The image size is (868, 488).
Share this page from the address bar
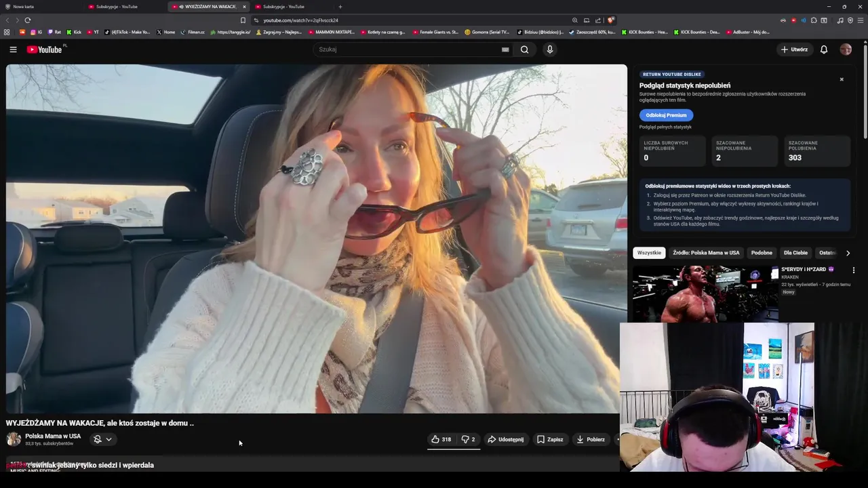click(x=598, y=20)
